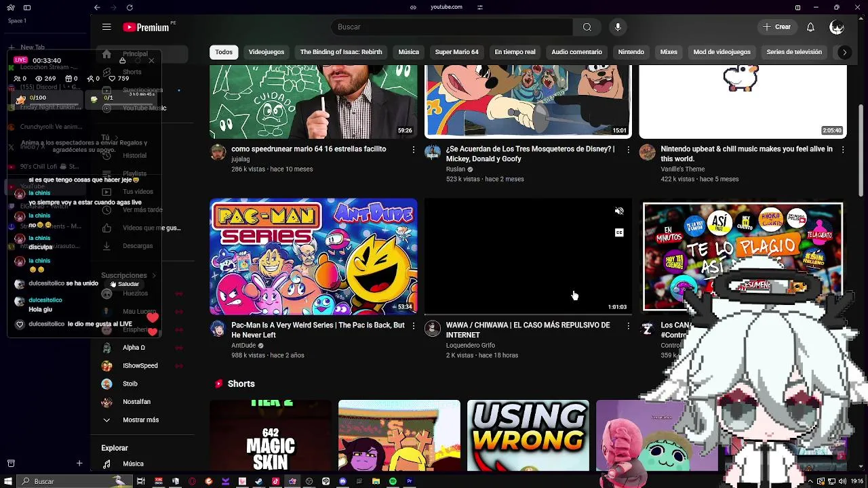868x488 pixels.
Task: Visit Loquendero Grifo channel link
Action: 471,346
